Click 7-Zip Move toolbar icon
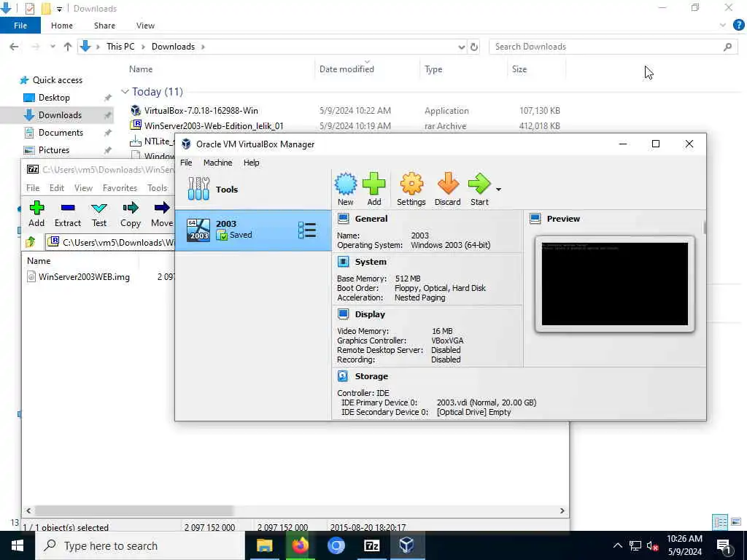The height and width of the screenshot is (560, 747). (162, 214)
